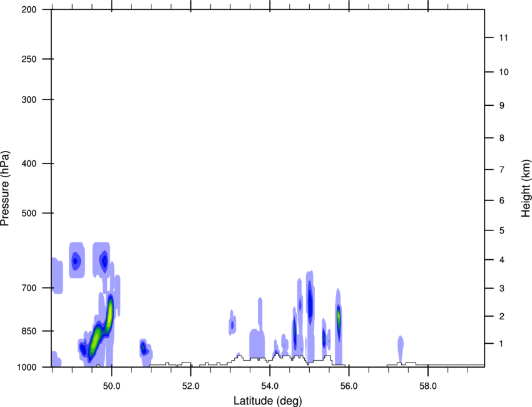
Task: Click the 'Height (km)' axis title
Action: [x=526, y=188]
